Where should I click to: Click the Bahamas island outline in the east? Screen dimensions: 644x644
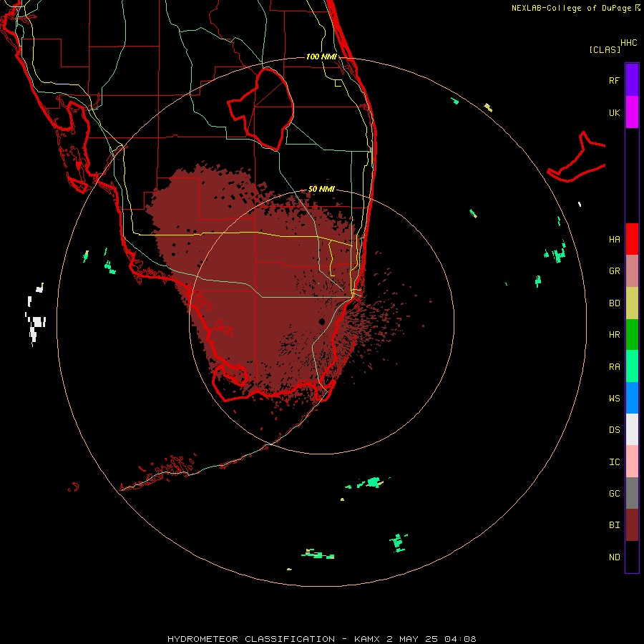pyautogui.click(x=577, y=158)
